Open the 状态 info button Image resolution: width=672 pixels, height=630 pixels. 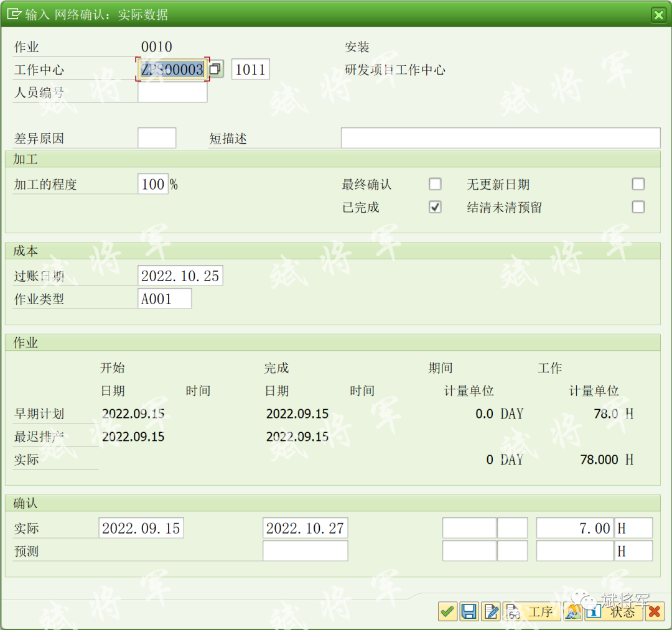tap(613, 611)
